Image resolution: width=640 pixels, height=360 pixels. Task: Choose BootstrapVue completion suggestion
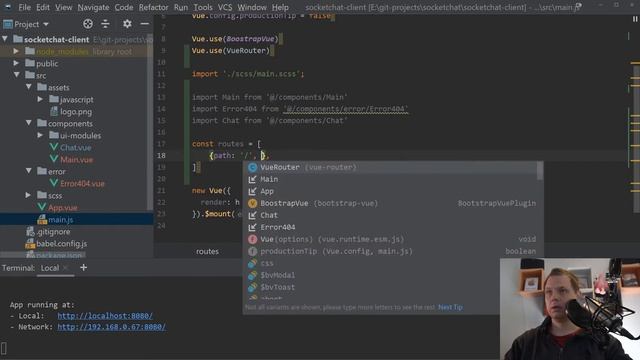(393, 203)
